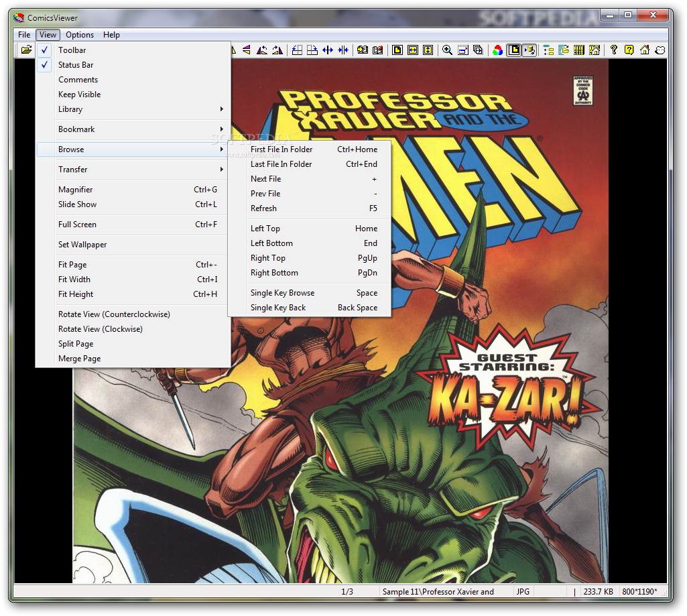Expand the Transfer submenu arrow
The image size is (687, 616).
click(x=222, y=170)
